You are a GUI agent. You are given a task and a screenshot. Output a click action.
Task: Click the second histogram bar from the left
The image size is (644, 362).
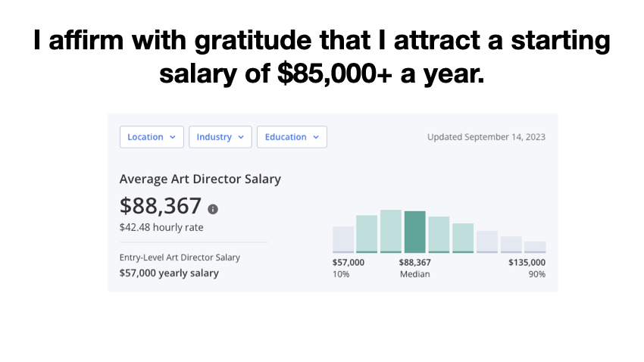tap(367, 234)
